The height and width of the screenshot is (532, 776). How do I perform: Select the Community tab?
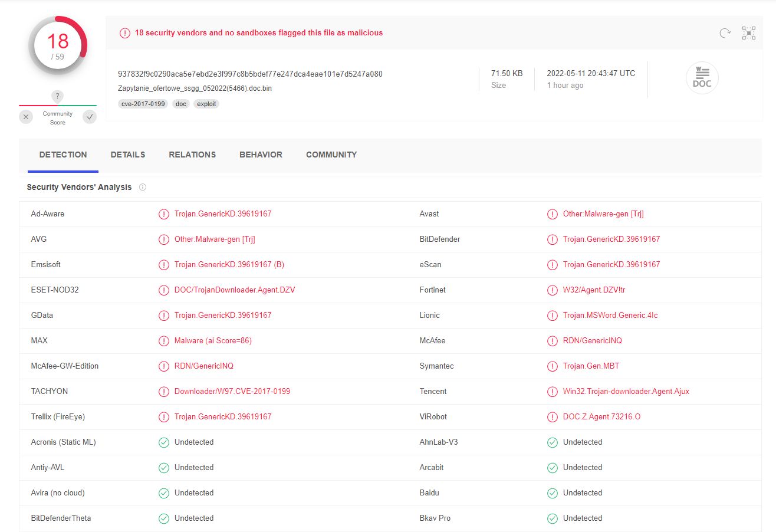[x=331, y=155]
